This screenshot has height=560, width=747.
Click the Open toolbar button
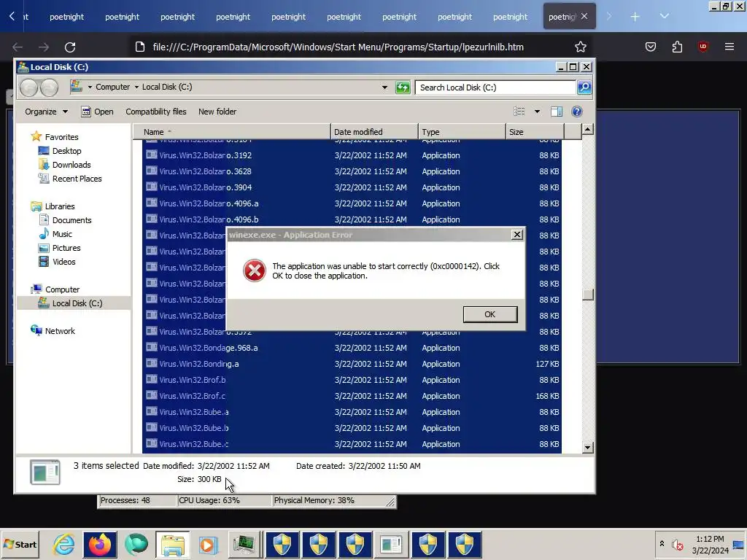(x=98, y=112)
